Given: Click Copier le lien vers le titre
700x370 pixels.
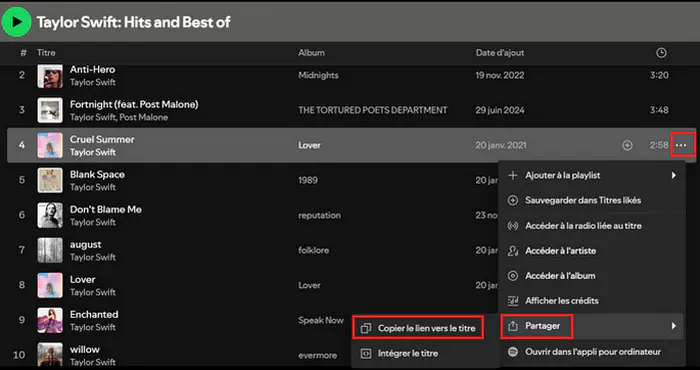Looking at the screenshot, I should (x=426, y=328).
